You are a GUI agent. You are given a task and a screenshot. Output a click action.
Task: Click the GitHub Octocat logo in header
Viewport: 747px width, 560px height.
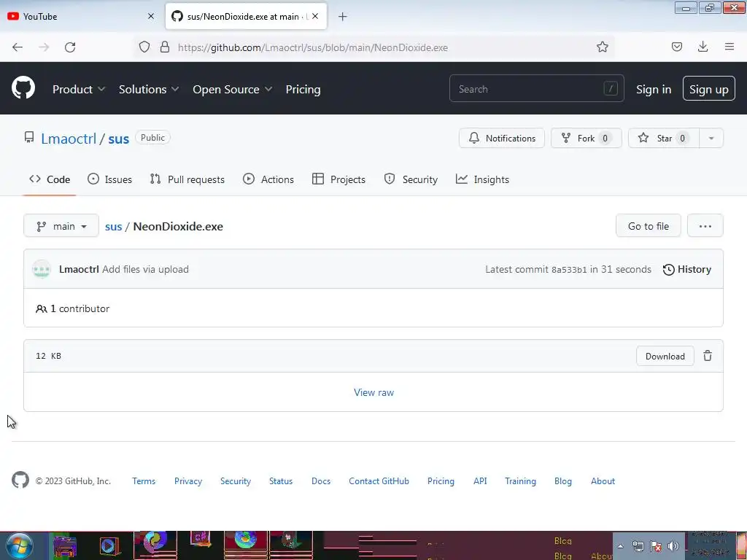pos(23,88)
